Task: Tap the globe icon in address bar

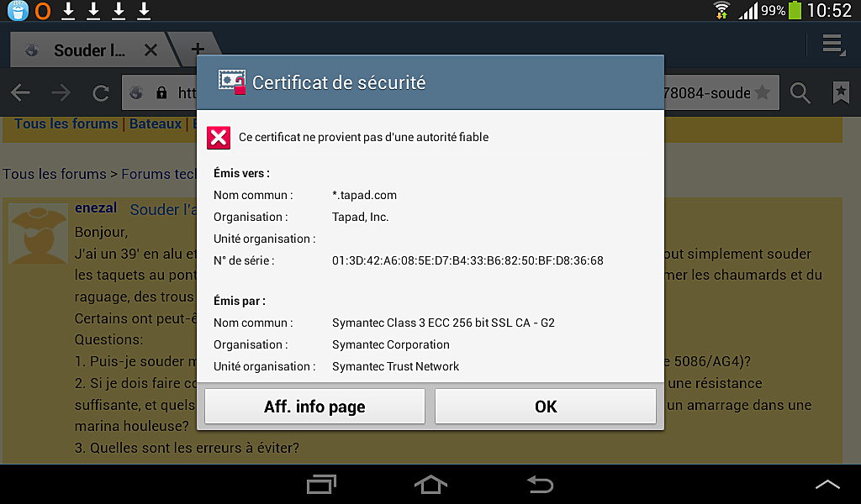Action: point(136,92)
